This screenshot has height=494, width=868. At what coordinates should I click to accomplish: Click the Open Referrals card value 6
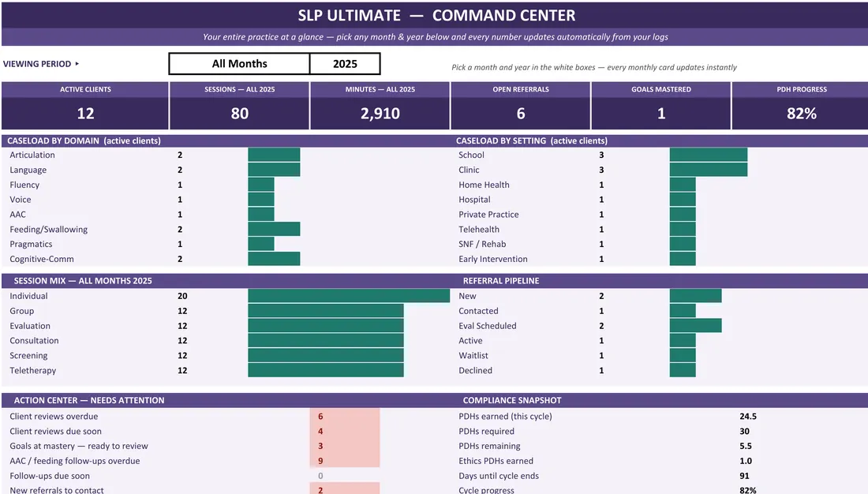click(521, 114)
